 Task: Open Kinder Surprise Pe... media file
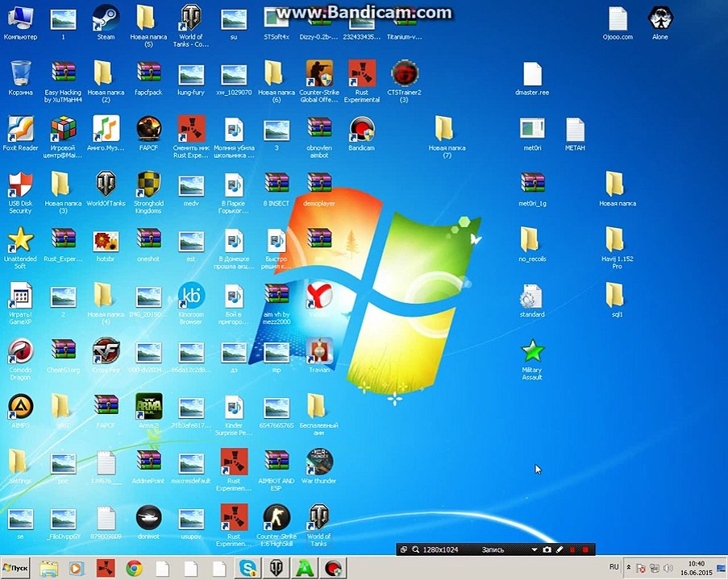click(234, 414)
